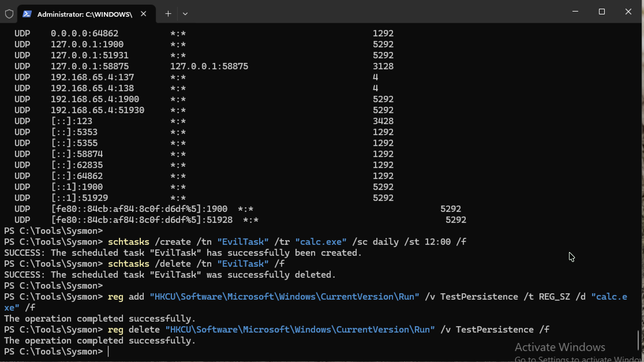The height and width of the screenshot is (362, 644).
Task: Minimize the terminal window
Action: point(575,12)
